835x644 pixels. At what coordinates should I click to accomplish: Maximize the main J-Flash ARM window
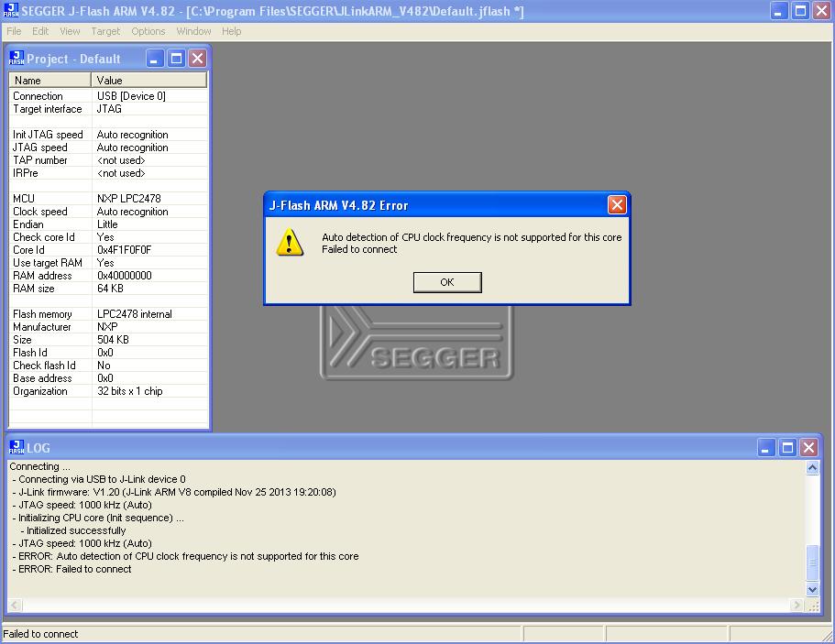(x=800, y=11)
